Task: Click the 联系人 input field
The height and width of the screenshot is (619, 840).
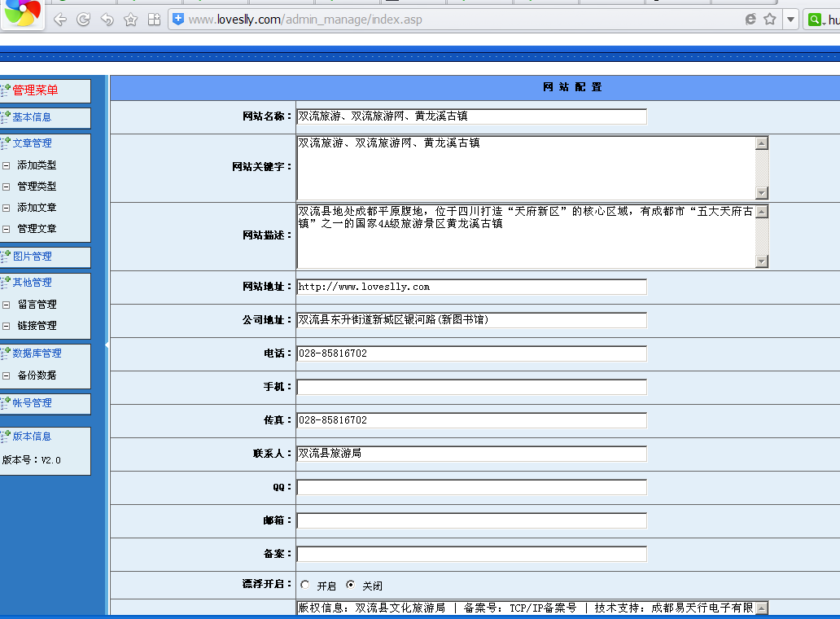Action: pos(472,454)
